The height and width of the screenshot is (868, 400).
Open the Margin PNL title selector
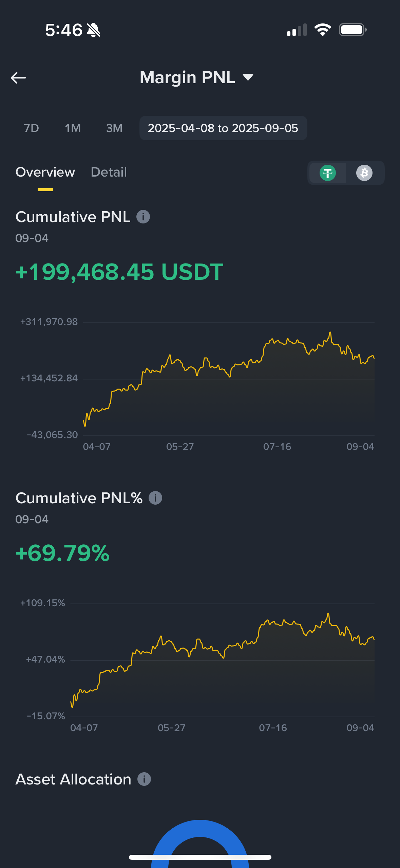[187, 77]
